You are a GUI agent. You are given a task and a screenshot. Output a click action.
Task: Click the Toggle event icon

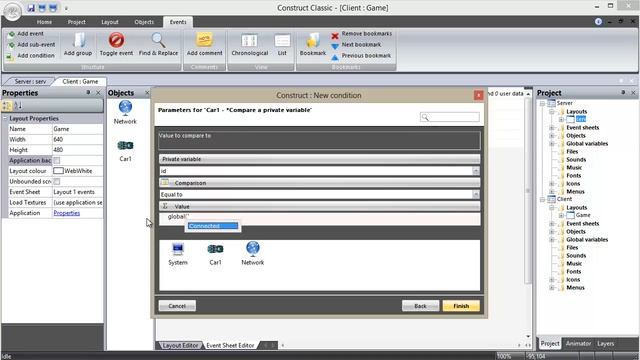[x=116, y=40]
